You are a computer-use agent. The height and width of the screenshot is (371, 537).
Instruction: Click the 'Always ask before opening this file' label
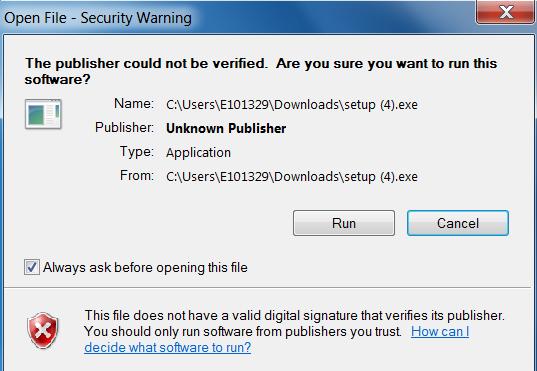pyautogui.click(x=145, y=268)
